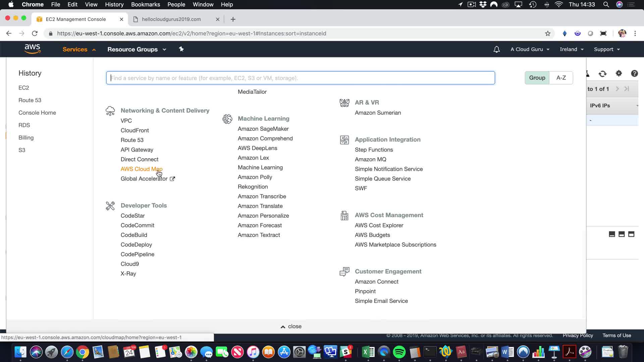Switch to the hellocloudgurus2019.com tab
Viewport: 644px width, 362px height.
(171, 19)
